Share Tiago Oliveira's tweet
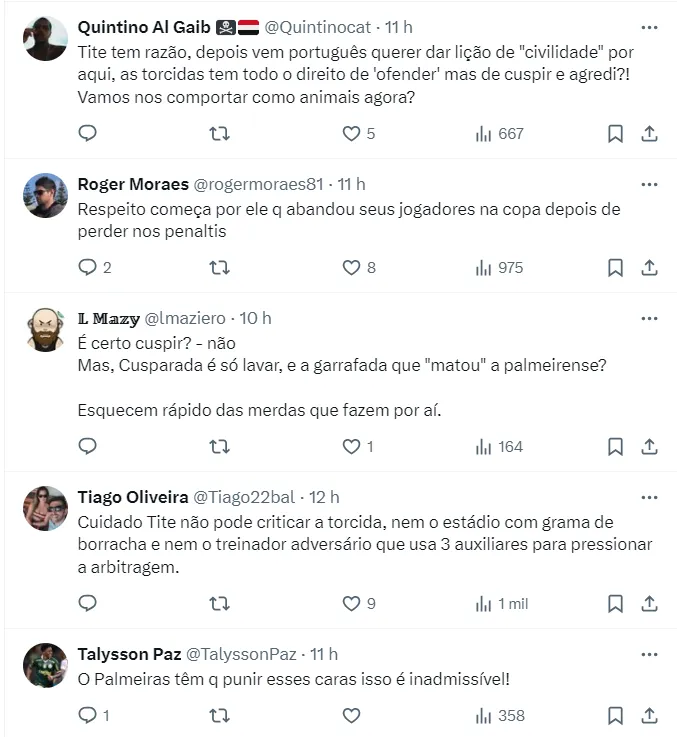The width and height of the screenshot is (677, 737). [x=649, y=603]
